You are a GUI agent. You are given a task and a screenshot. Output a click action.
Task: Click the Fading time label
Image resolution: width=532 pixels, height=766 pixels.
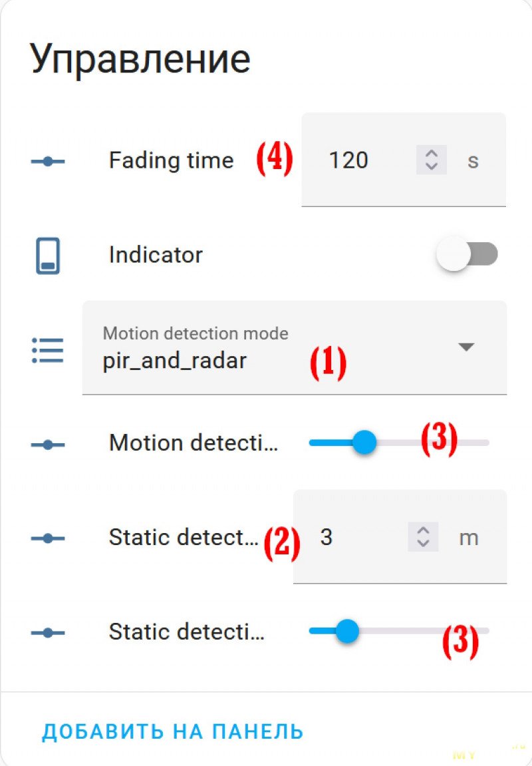pyautogui.click(x=172, y=160)
